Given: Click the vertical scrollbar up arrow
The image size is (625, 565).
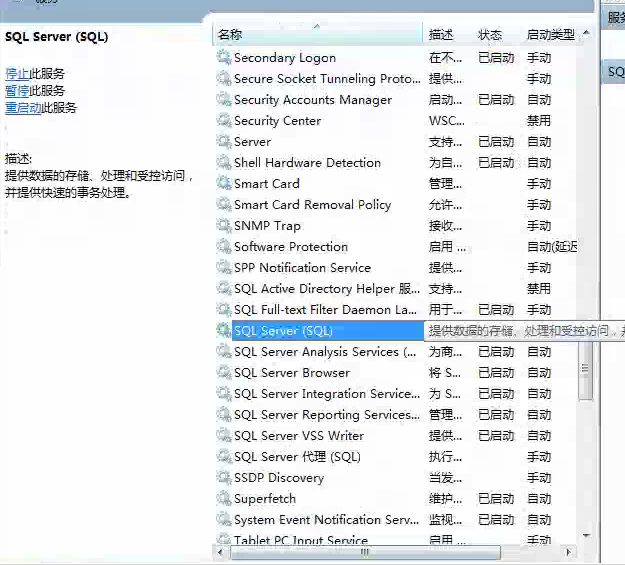Looking at the screenshot, I should point(586,33).
